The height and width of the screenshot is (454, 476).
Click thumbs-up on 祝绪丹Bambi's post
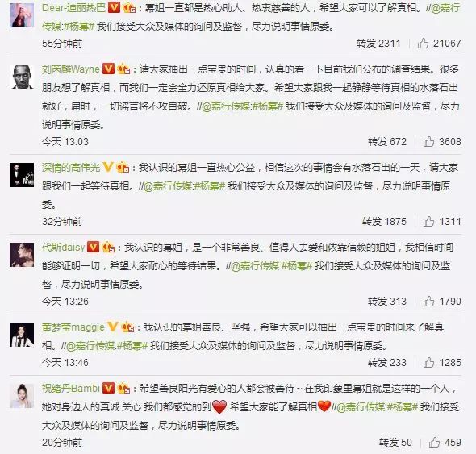coord(434,443)
